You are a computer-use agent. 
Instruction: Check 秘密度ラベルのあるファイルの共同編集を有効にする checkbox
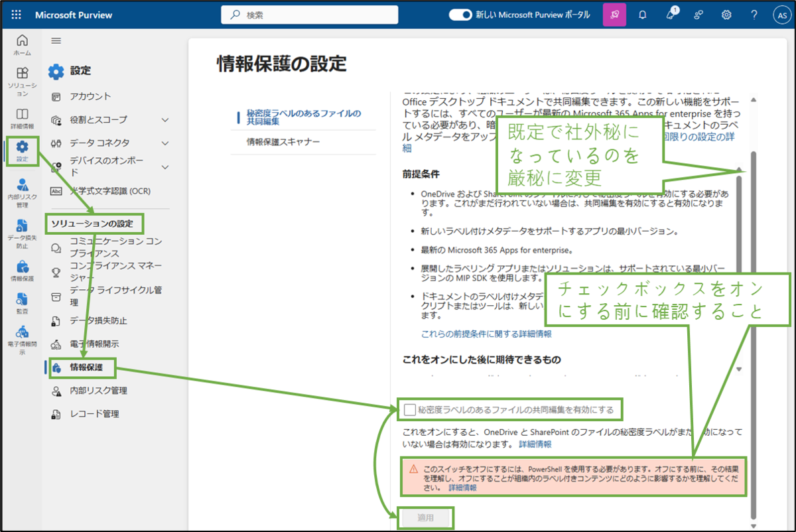click(x=409, y=410)
